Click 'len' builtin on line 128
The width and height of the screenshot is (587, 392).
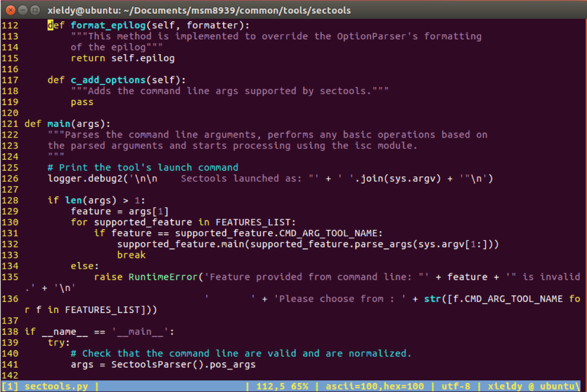pos(73,200)
